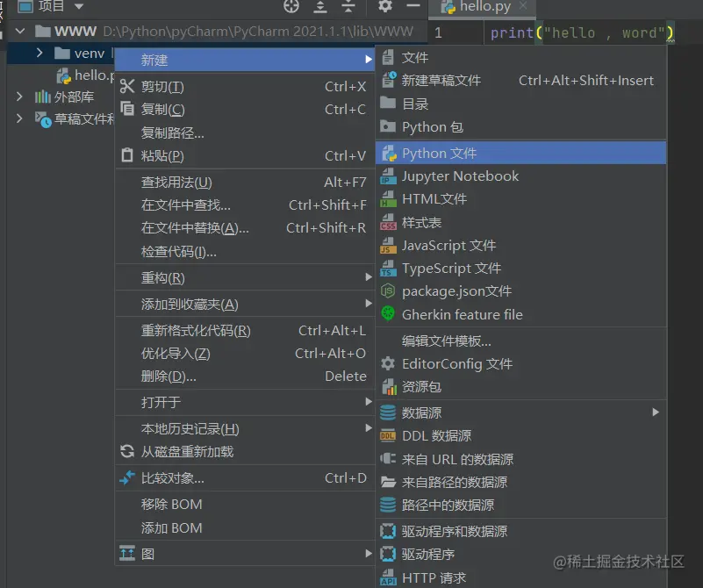Choose 驱动程序 entry in submenu
This screenshot has width=703, height=588.
click(x=521, y=555)
